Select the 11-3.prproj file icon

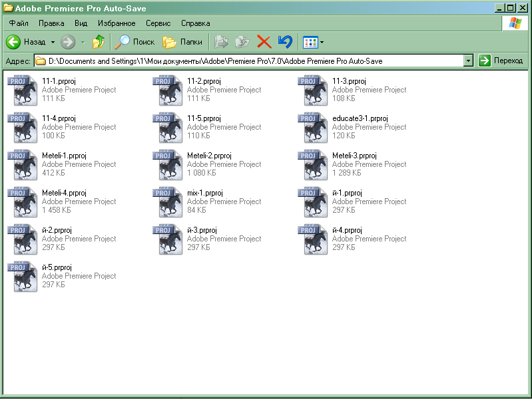coord(313,90)
